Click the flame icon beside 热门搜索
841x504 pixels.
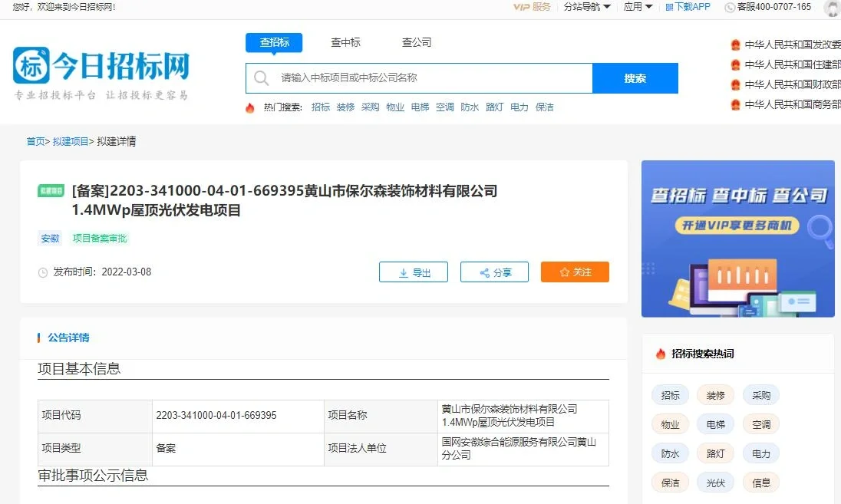pyautogui.click(x=250, y=107)
